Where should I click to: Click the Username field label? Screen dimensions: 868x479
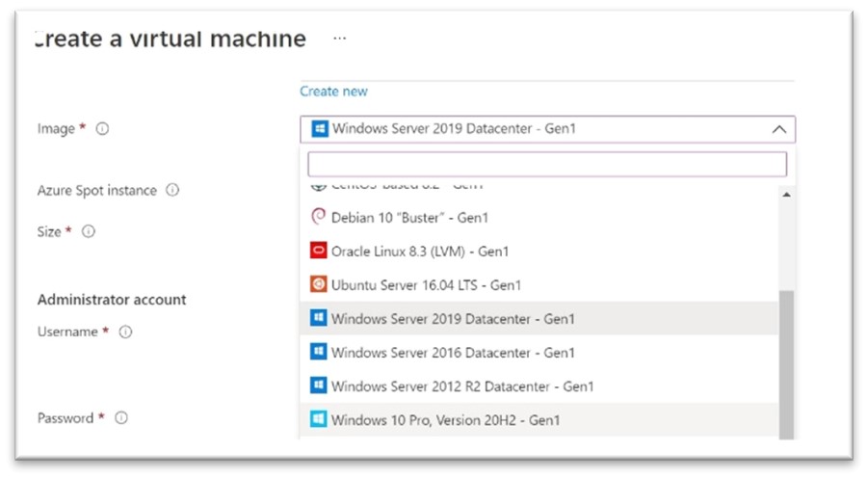[x=67, y=332]
